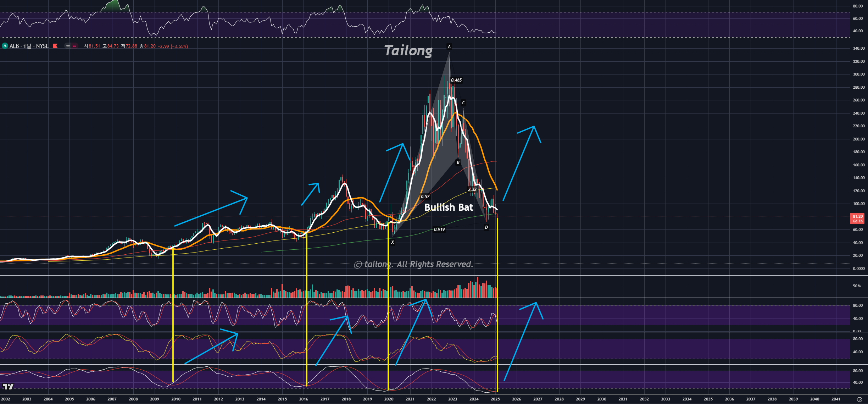This screenshot has height=404, width=868.
Task: Click the 0.919 ratio label on pattern
Action: pos(439,229)
